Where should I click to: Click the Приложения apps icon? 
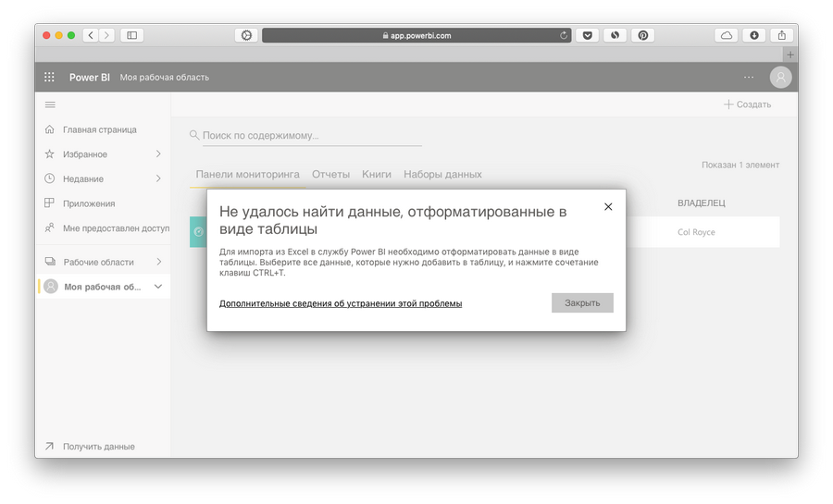[49, 203]
